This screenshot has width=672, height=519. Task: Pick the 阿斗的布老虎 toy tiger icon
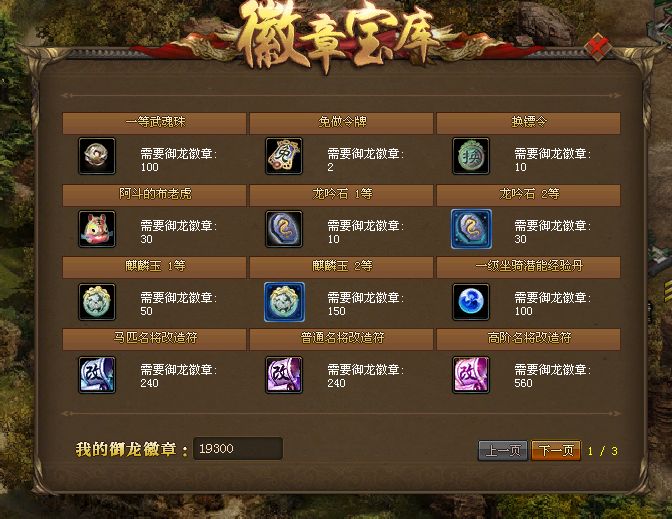[97, 229]
